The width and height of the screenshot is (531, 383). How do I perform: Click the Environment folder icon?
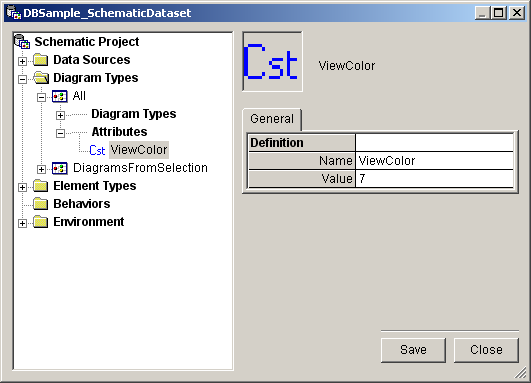(41, 222)
